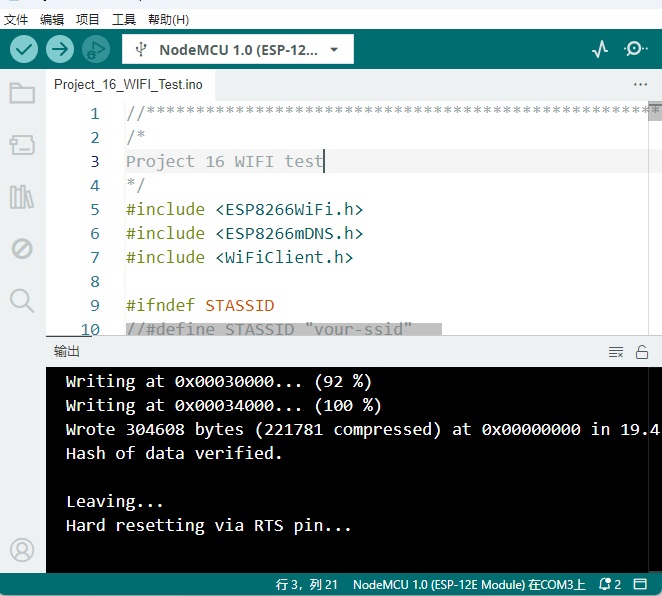
Task: Click the line 'Project 16 WIFI test'
Action: coord(225,162)
